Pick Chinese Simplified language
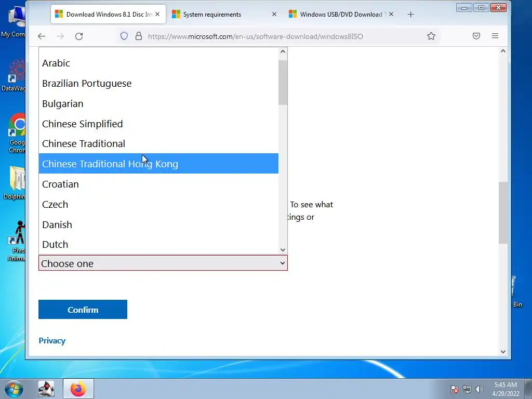The width and height of the screenshot is (532, 399). click(158, 124)
